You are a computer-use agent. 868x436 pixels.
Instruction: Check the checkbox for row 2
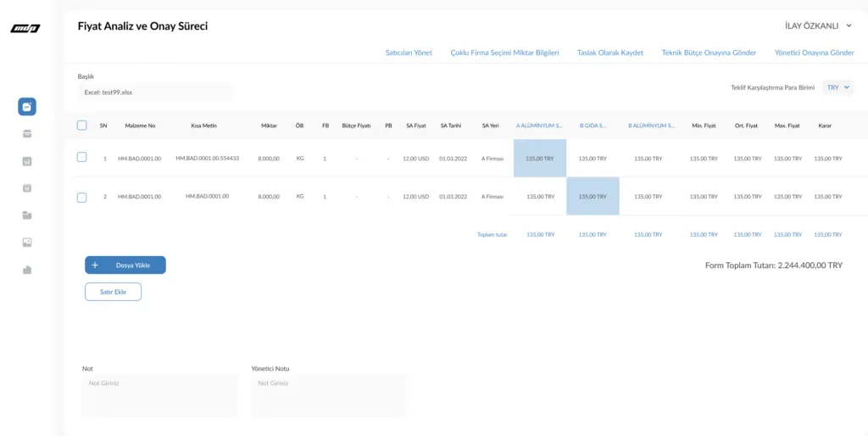(81, 197)
